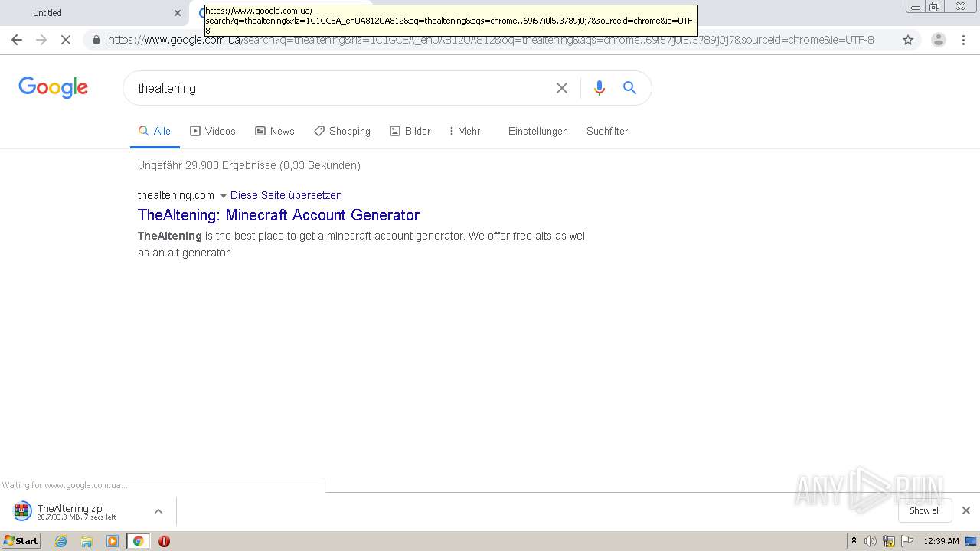Submit search with magnifier button
The image size is (980, 551).
629,88
